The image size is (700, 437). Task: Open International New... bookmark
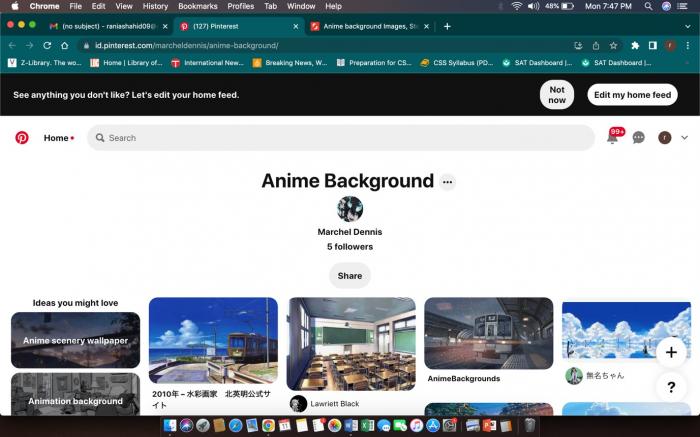(x=208, y=63)
